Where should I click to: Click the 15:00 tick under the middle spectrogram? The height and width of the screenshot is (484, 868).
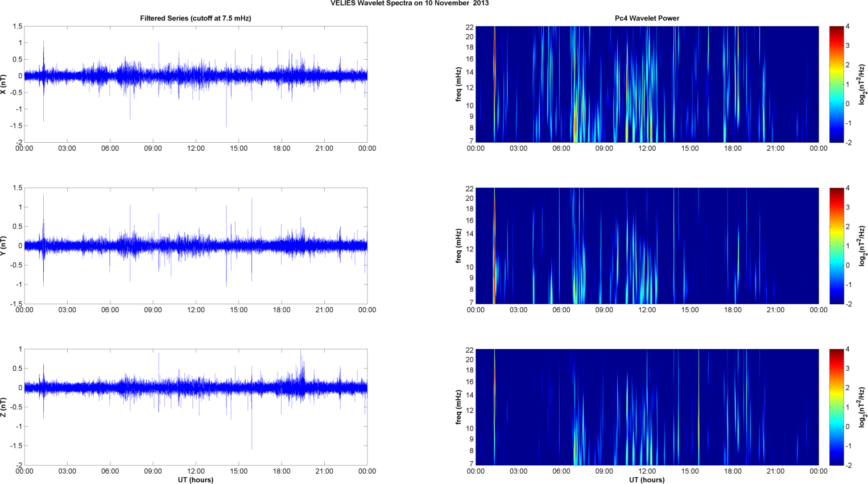tap(690, 310)
